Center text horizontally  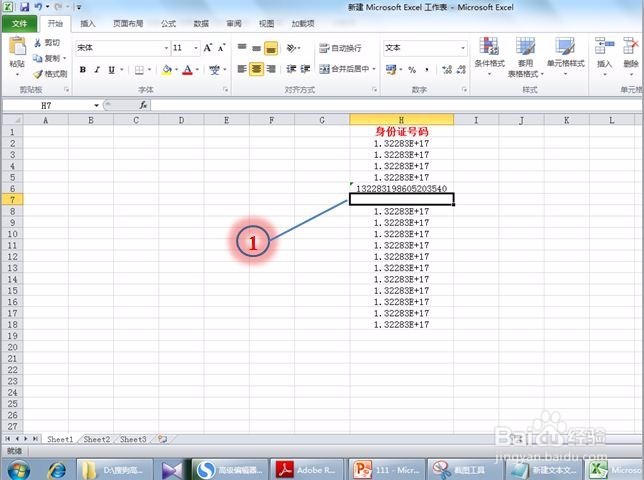256,69
